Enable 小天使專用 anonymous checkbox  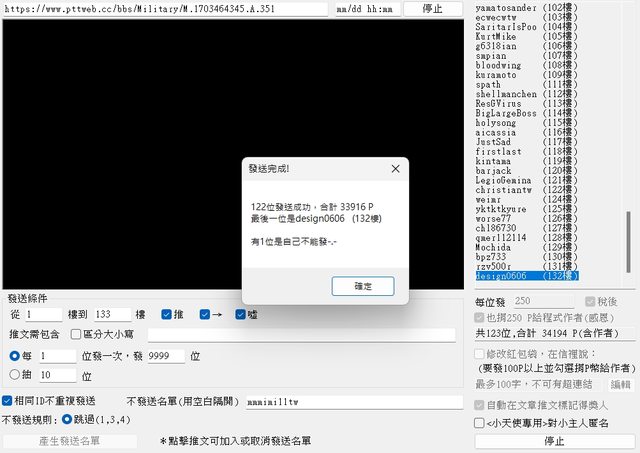coord(479,423)
